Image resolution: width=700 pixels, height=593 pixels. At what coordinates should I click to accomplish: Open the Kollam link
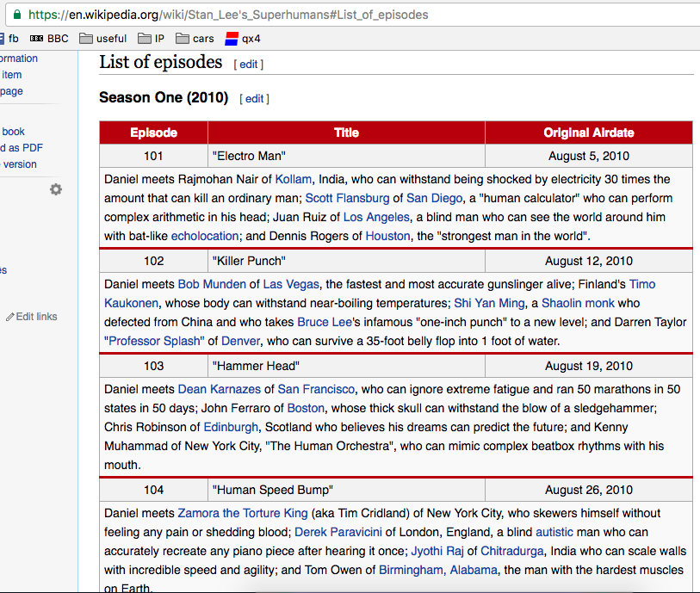click(x=293, y=179)
